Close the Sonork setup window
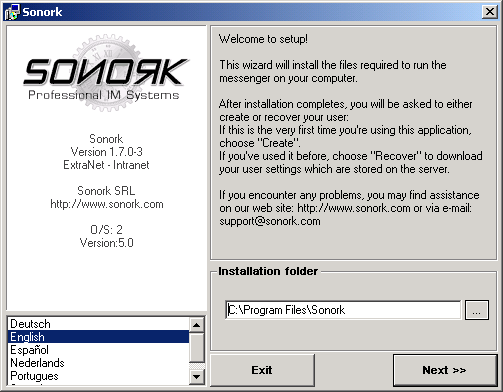This screenshot has height=392, width=503. click(490, 12)
